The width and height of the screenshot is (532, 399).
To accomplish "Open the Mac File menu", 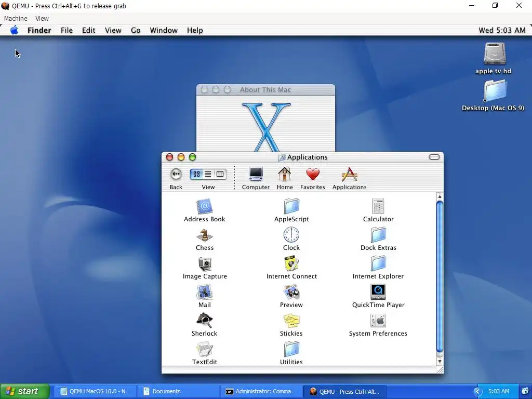I will coord(66,30).
